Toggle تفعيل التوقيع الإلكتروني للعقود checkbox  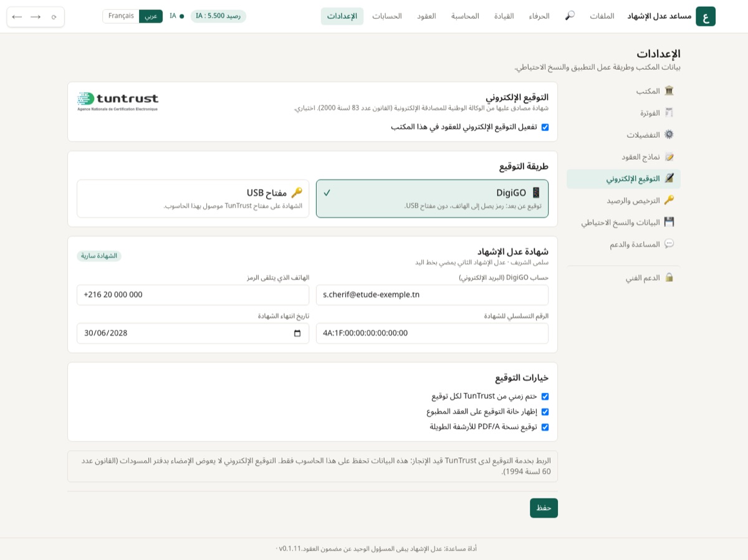545,127
